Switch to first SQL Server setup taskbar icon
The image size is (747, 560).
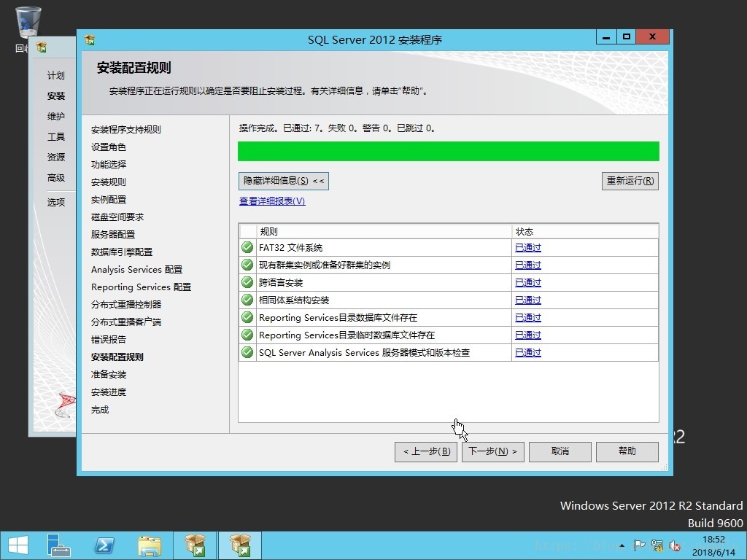[x=195, y=545]
